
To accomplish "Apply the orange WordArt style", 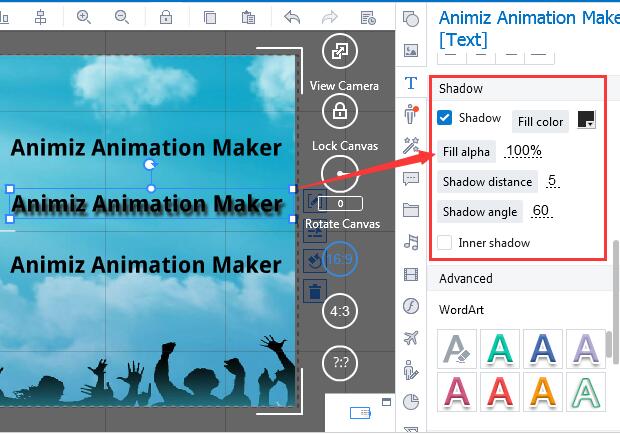I will [x=543, y=392].
